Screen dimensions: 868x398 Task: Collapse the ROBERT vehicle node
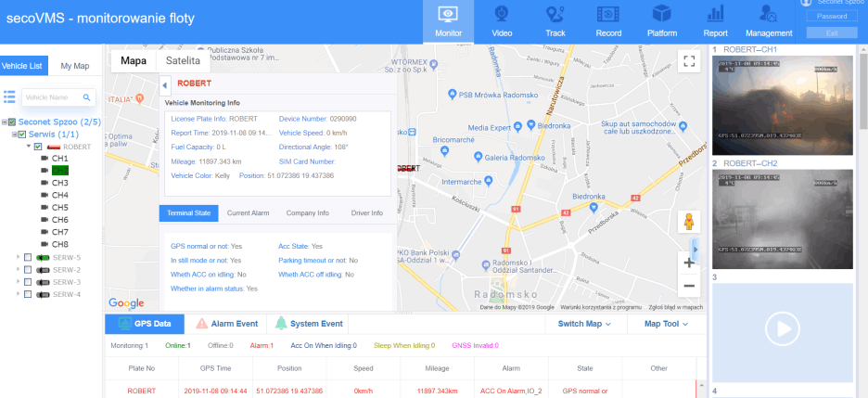point(28,147)
